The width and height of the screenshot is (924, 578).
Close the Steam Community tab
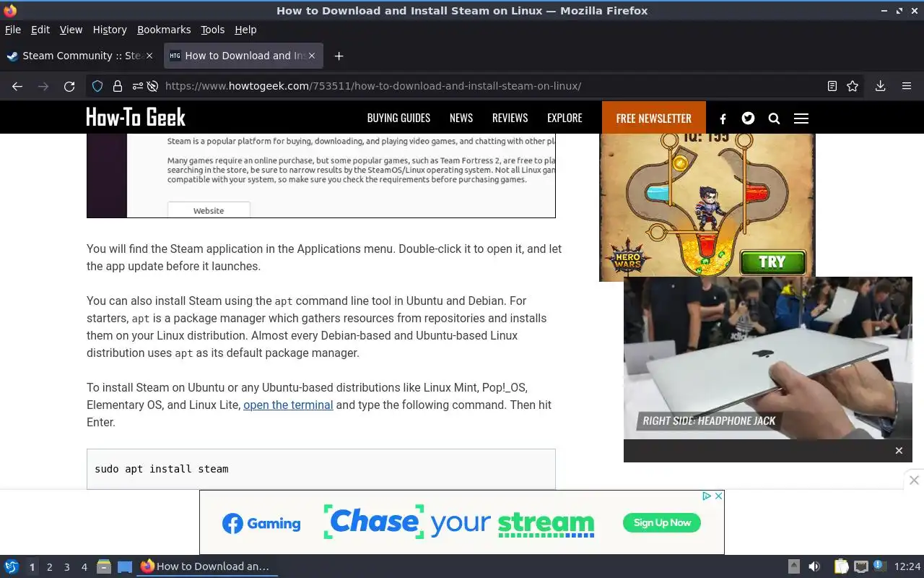coord(149,56)
